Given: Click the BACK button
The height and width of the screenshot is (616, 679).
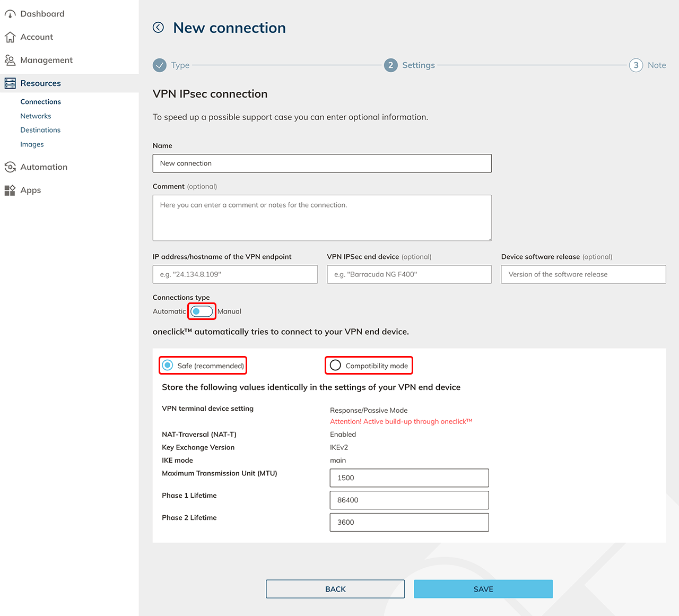Looking at the screenshot, I should click(x=335, y=589).
